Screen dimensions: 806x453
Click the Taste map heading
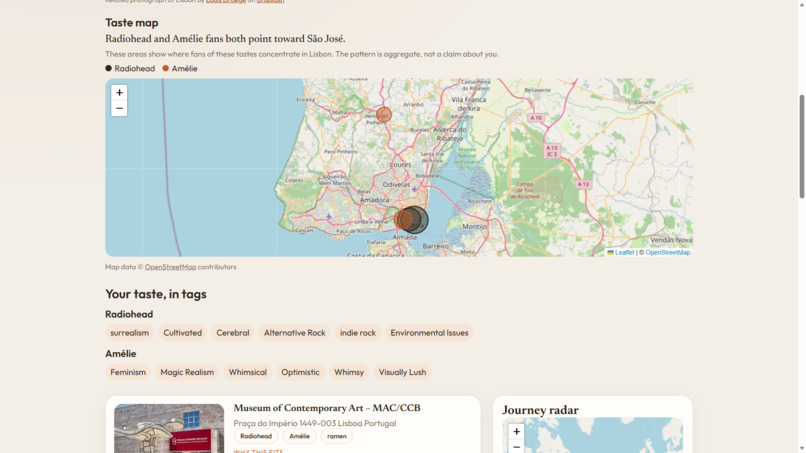point(132,23)
